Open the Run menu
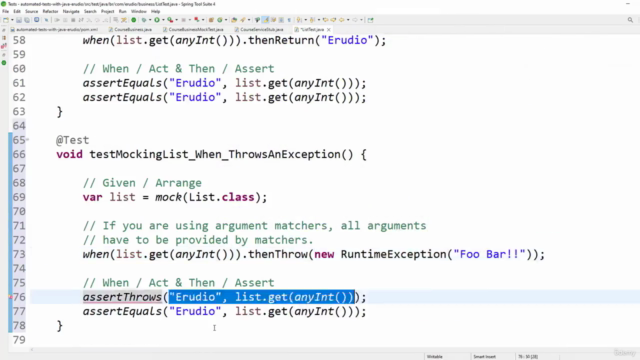640x360 pixels. [x=122, y=11]
